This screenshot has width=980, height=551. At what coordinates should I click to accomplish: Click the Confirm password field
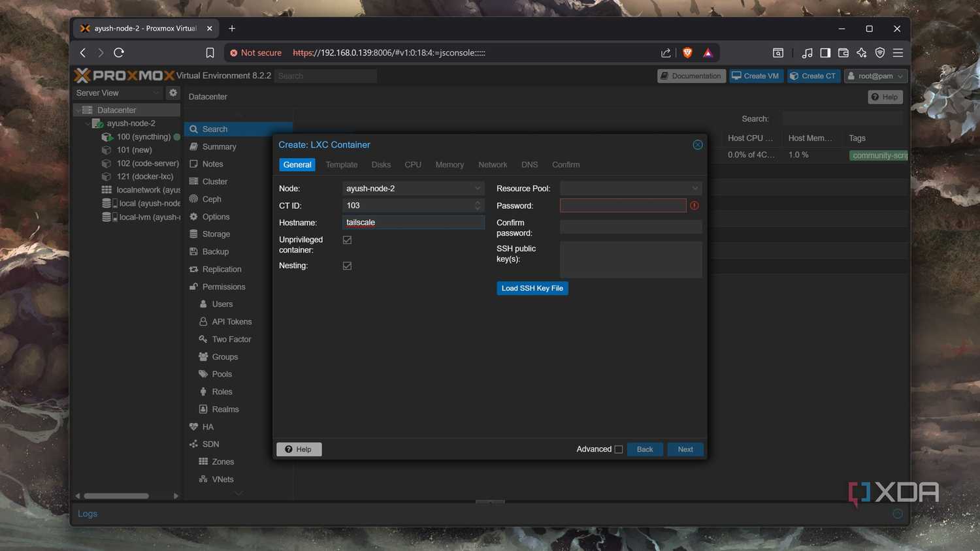point(631,227)
